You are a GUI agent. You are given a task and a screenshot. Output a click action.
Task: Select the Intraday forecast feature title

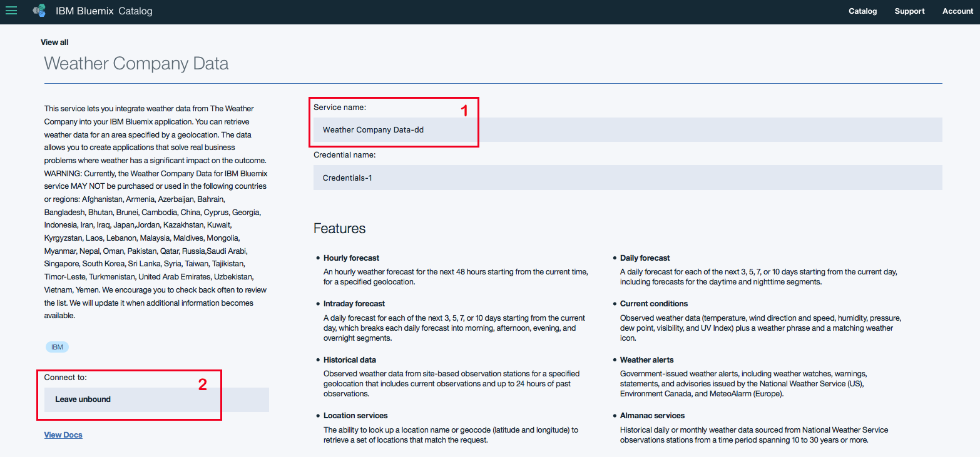click(x=354, y=304)
